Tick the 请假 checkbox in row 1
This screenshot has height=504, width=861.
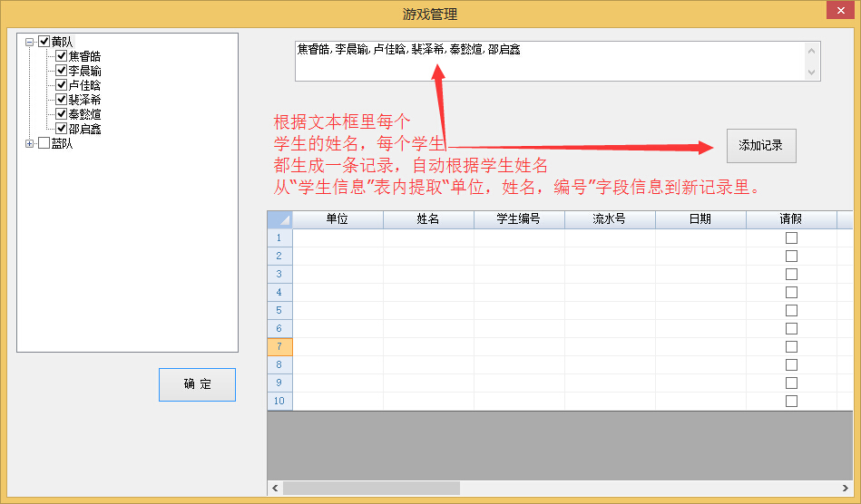[791, 238]
